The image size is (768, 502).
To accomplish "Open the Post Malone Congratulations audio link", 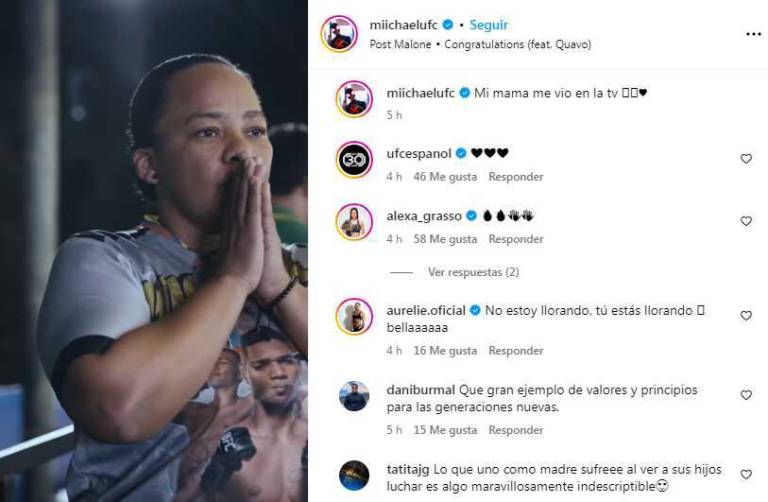I will [480, 45].
